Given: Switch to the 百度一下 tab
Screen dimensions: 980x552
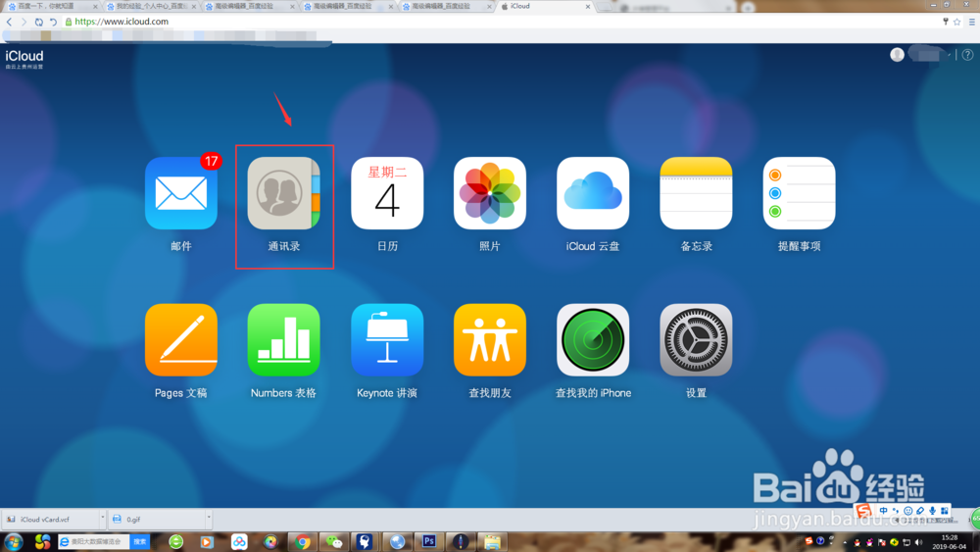Looking at the screenshot, I should click(x=52, y=6).
